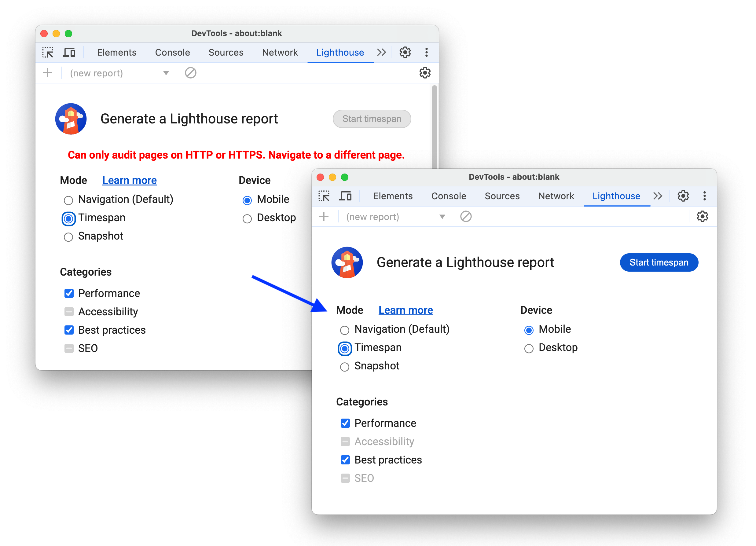Click the Learn more link
This screenshot has width=756, height=546.
405,310
